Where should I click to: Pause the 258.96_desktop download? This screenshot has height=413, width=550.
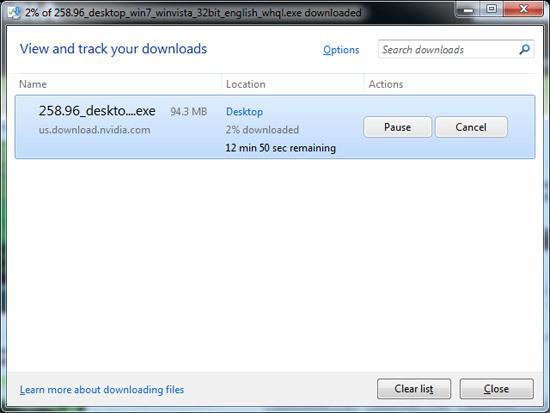click(x=397, y=127)
